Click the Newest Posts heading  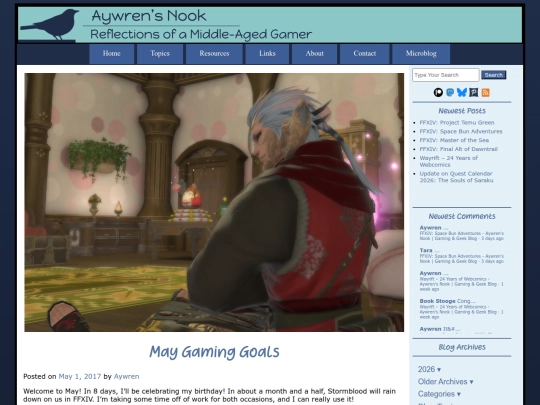(x=462, y=111)
